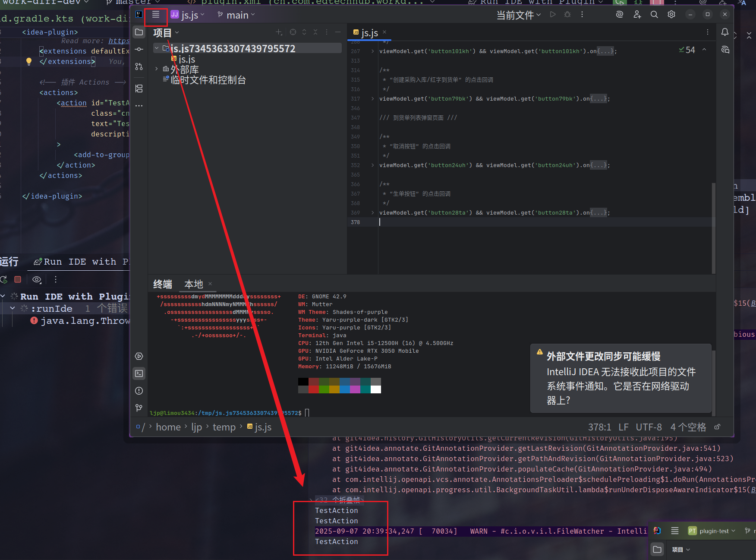Click the Commit tool window icon
The height and width of the screenshot is (560, 756).
tap(139, 49)
